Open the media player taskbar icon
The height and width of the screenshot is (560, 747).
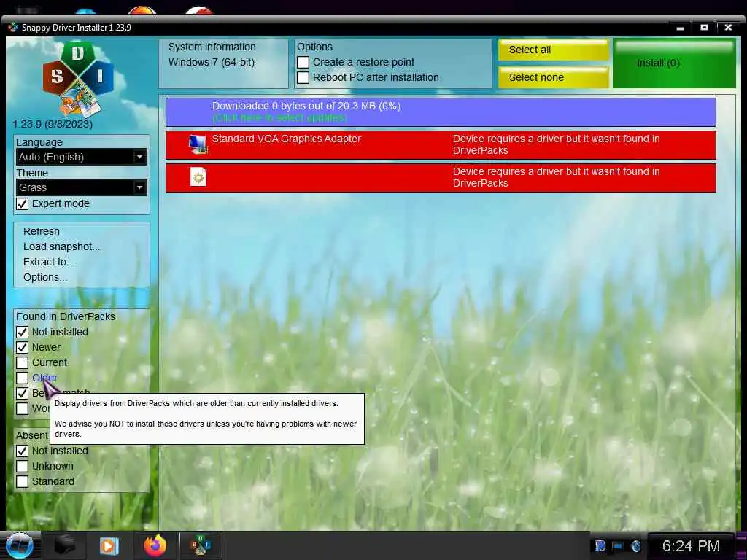click(x=109, y=545)
